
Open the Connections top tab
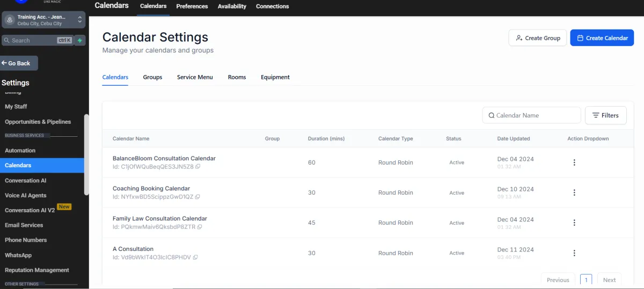coord(273,6)
